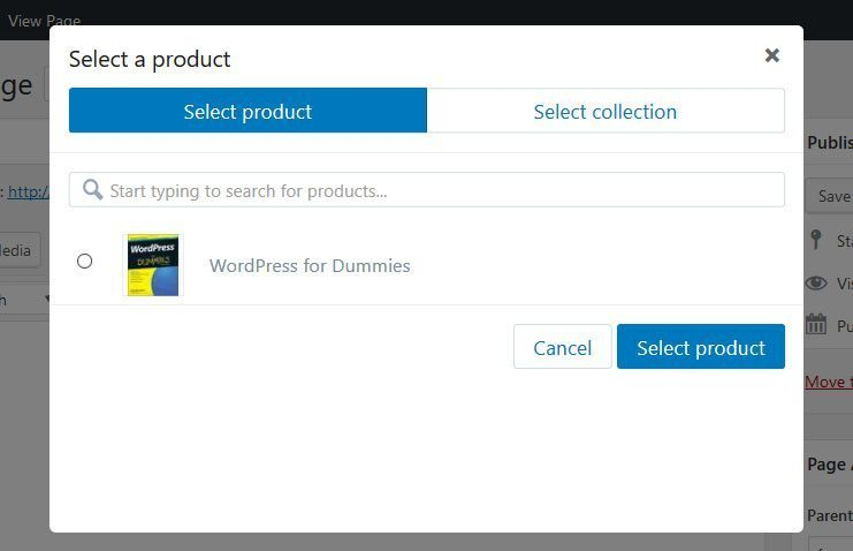Screen dimensions: 853x551
Task: Open the View Page link in the admin bar
Action: [44, 21]
